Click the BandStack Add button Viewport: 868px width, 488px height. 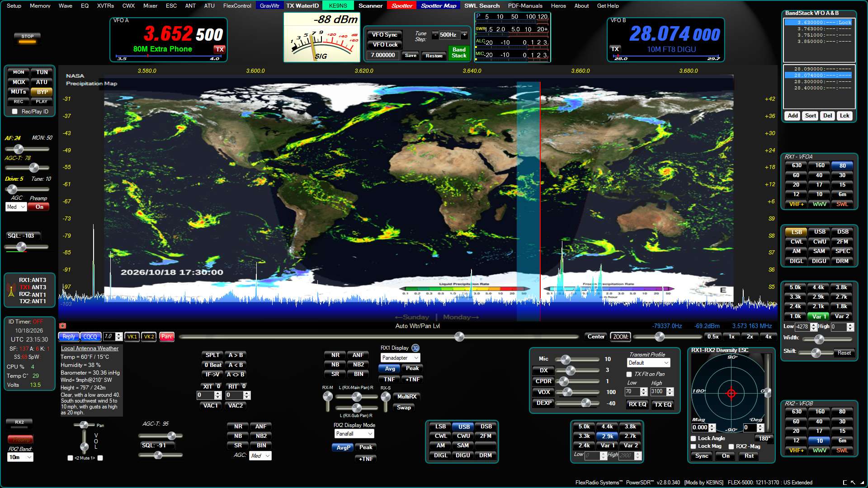(x=793, y=116)
